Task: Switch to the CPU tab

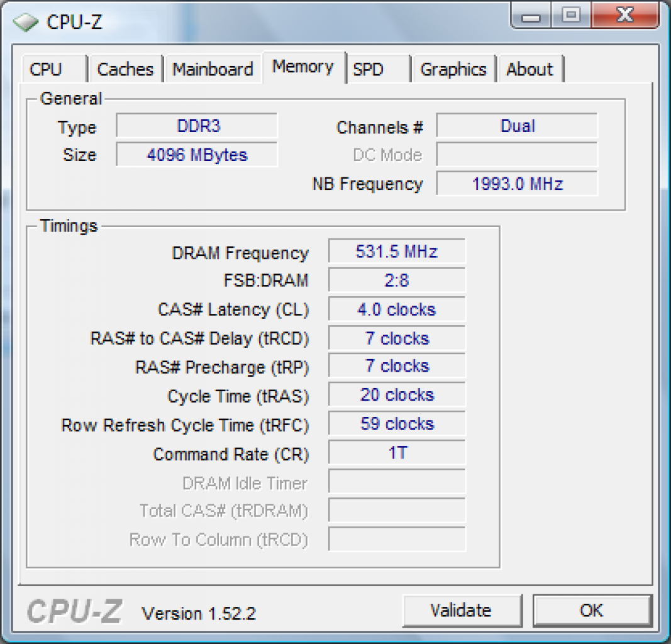Action: (54, 69)
